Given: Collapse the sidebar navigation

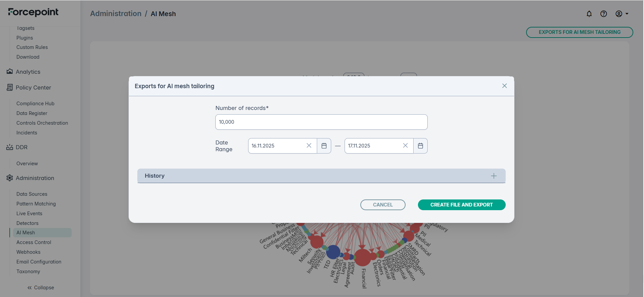Looking at the screenshot, I should coord(41,288).
